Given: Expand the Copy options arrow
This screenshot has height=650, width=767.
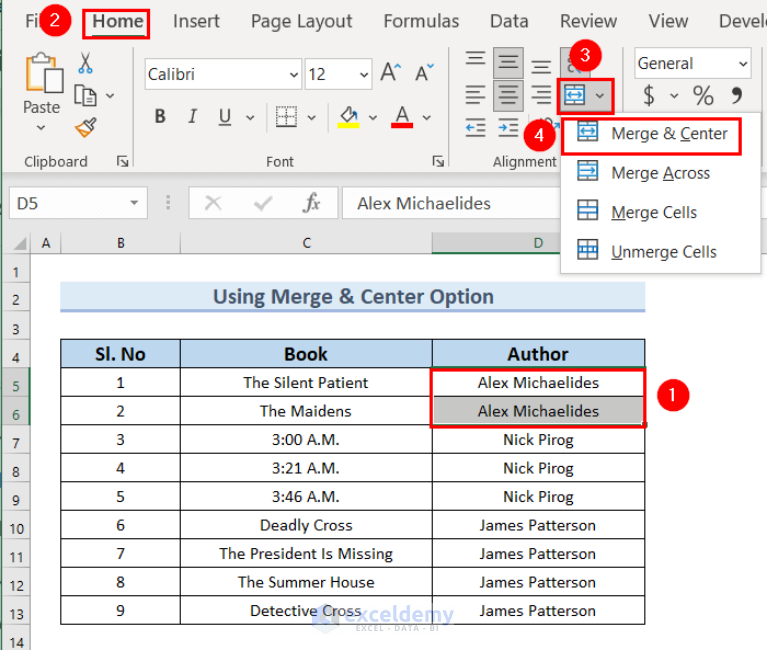Looking at the screenshot, I should [x=110, y=96].
